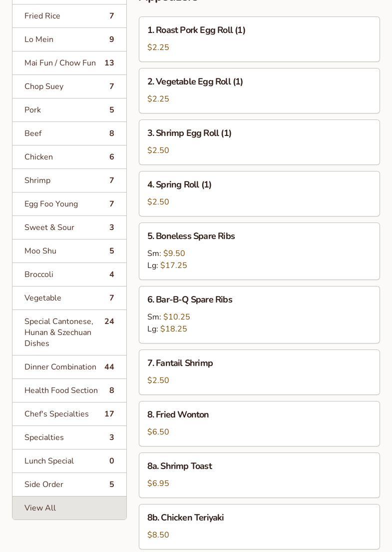
Task: Open the Fried Rice category
Action: 69,16
